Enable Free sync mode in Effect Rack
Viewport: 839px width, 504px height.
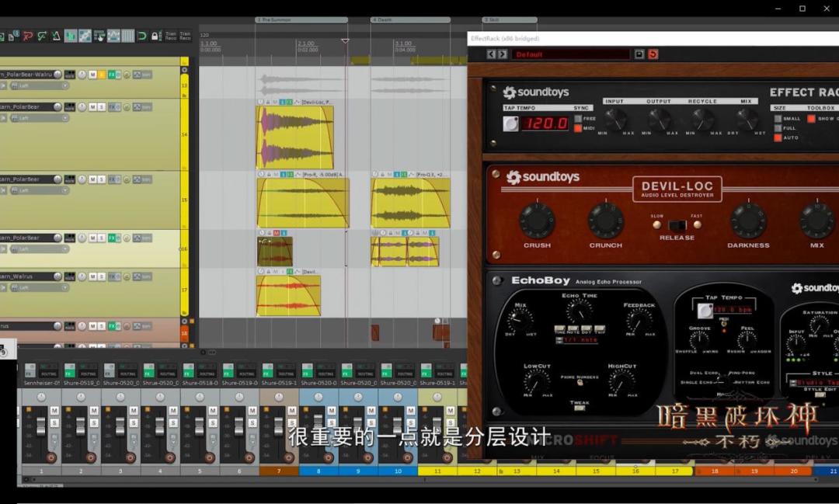click(x=578, y=118)
